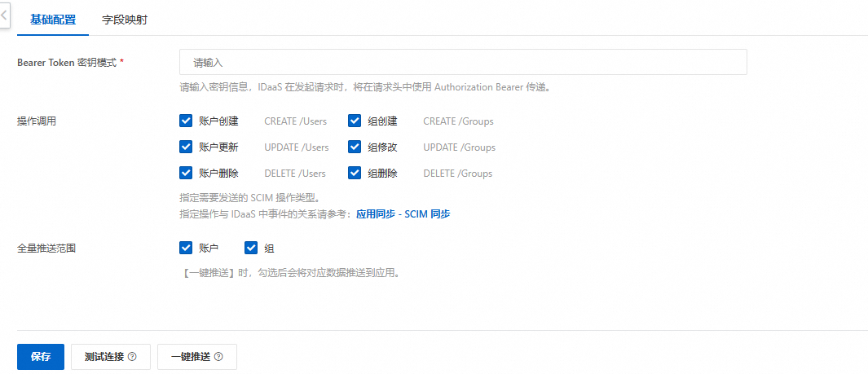
Task: Toggle the 组创建 checkbox
Action: [355, 121]
